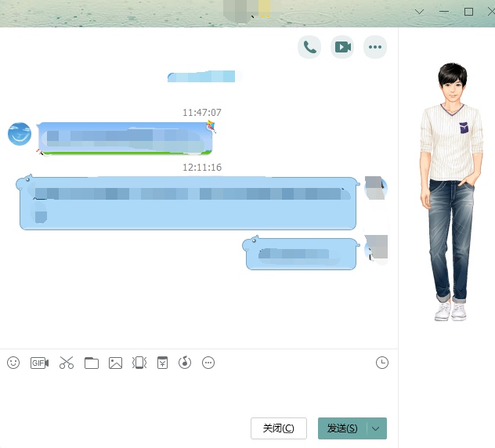Screen dimensions: 495x448
Task: Click the 发送(S) send button
Action: coord(342,428)
